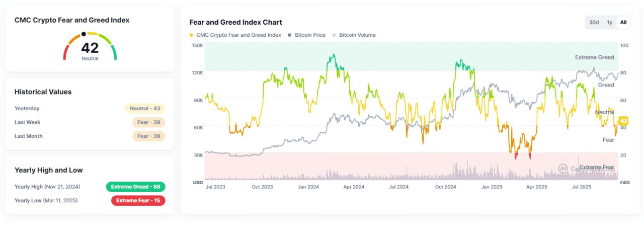Click the yellow 42 current value marker
The height and width of the screenshot is (227, 644).
623,121
